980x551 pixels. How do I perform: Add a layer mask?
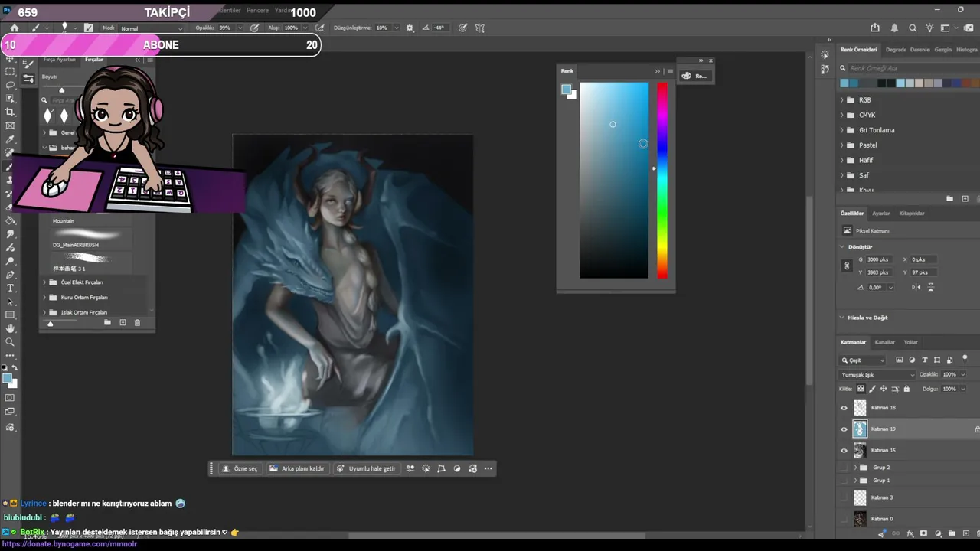pyautogui.click(x=923, y=533)
